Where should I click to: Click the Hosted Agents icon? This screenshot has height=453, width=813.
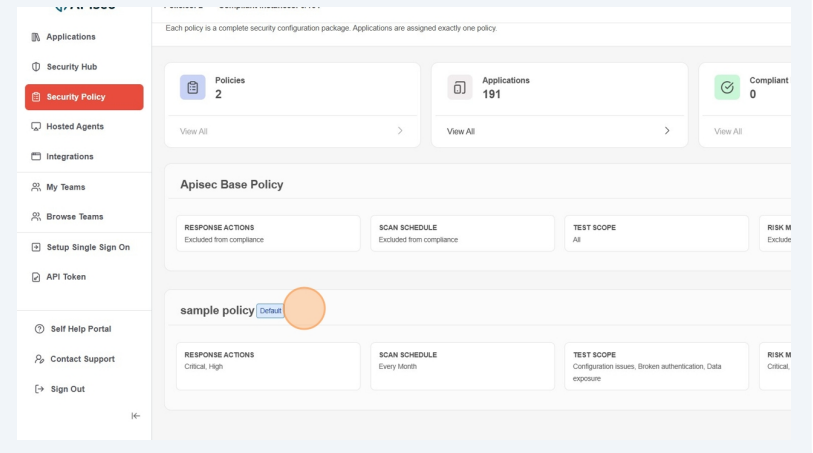click(x=37, y=127)
